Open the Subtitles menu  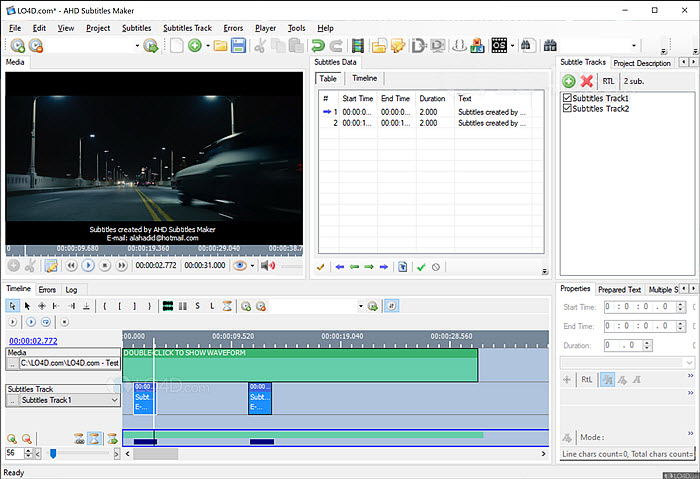137,28
